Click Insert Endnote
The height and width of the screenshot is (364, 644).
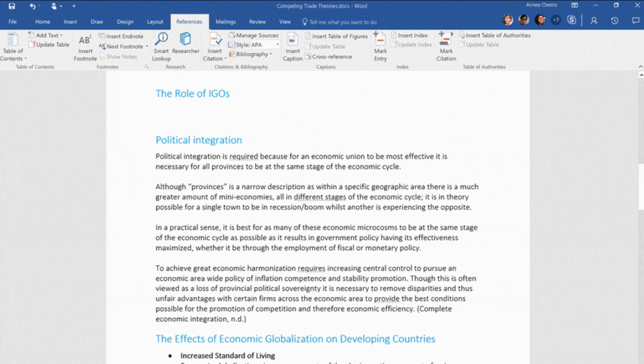coord(121,36)
